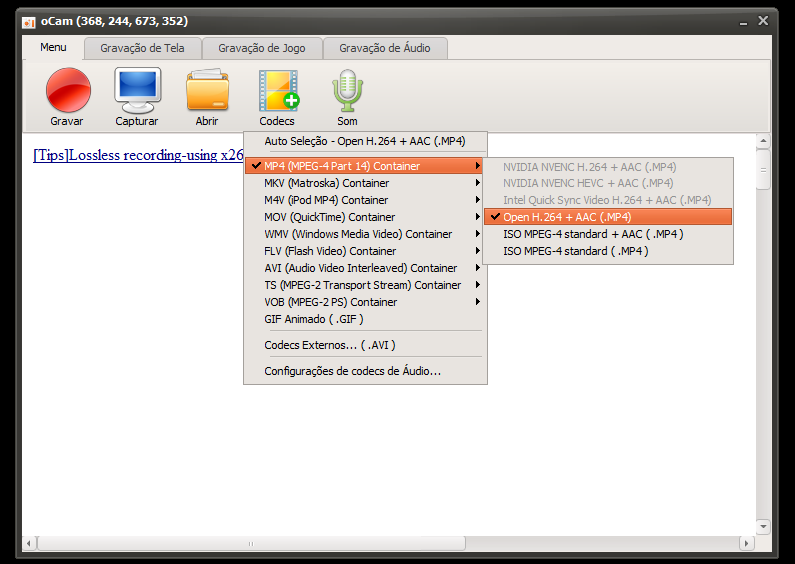Click NVIDIA NVENC H.264 + AAC (.MP4) entry
This screenshot has height=564, width=795.
tap(608, 167)
